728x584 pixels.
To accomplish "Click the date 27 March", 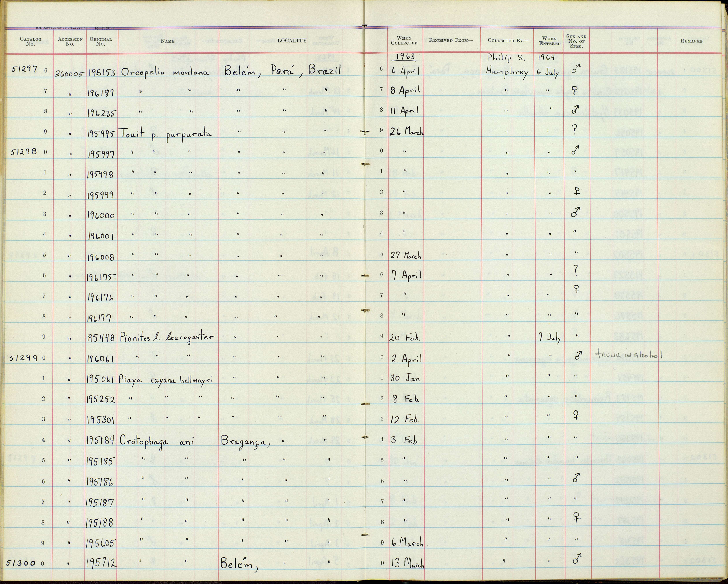I will pos(406,256).
